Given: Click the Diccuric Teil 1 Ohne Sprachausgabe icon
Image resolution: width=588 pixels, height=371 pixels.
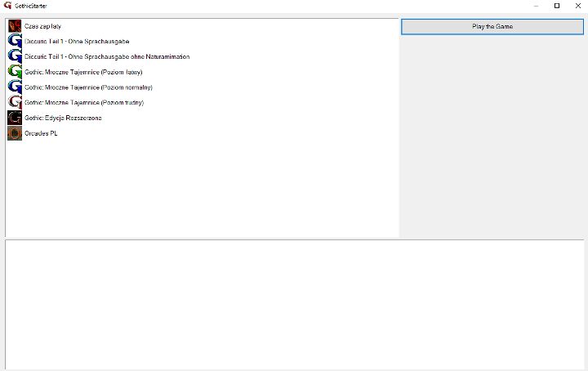Looking at the screenshot, I should pos(15,41).
